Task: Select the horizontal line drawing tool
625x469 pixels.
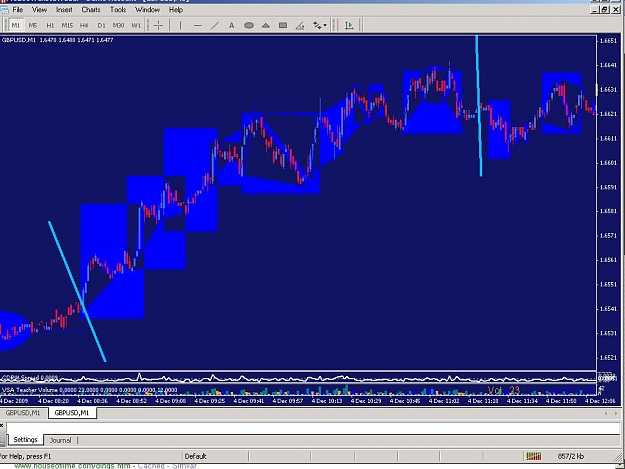Action: pos(197,26)
